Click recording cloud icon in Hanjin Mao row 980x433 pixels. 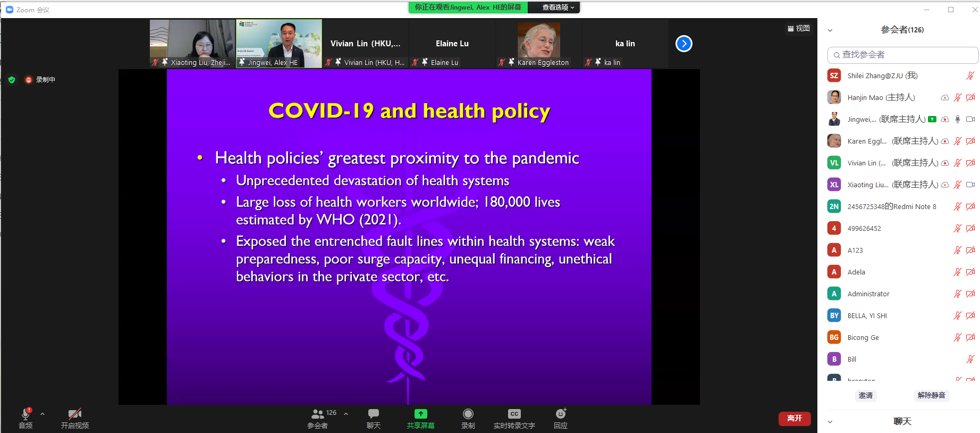pos(945,97)
